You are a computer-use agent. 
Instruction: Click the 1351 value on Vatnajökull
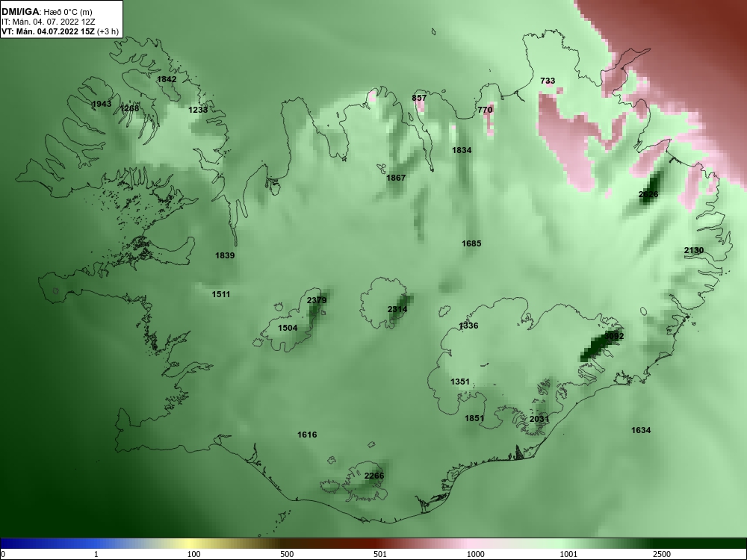(x=460, y=382)
